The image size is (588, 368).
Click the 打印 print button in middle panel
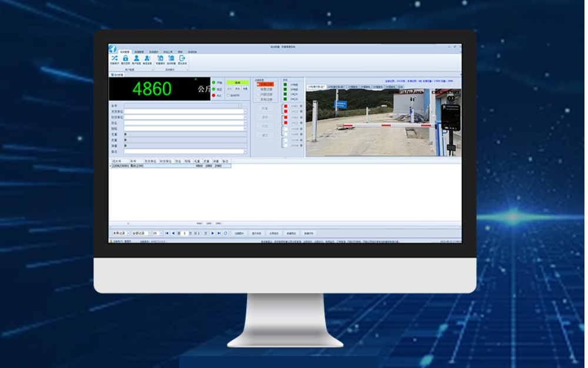265,126
